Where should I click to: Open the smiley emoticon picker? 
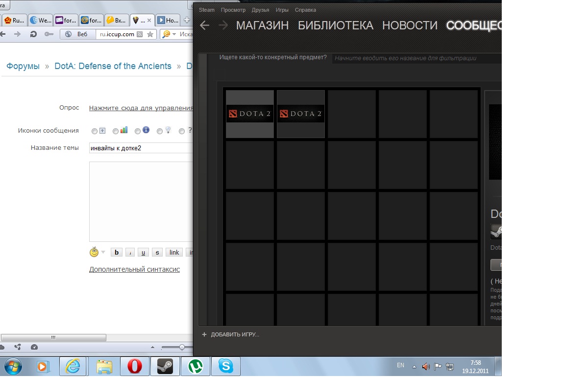click(x=94, y=252)
